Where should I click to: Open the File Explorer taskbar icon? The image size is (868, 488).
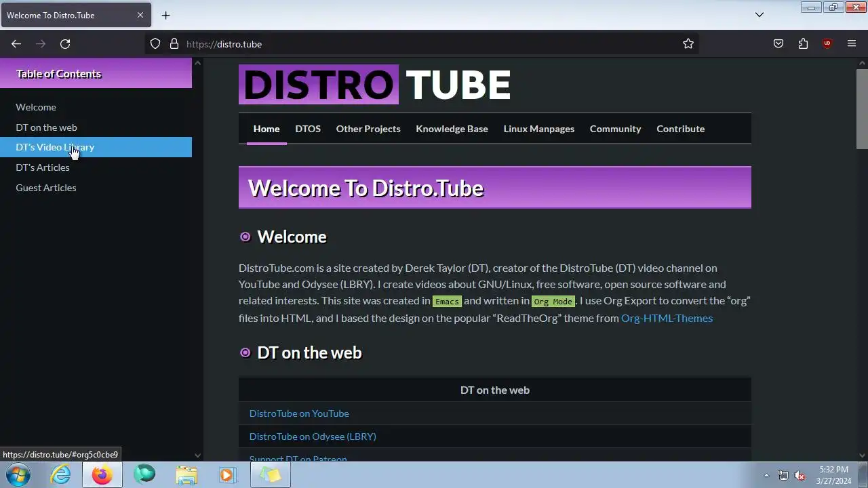[186, 475]
